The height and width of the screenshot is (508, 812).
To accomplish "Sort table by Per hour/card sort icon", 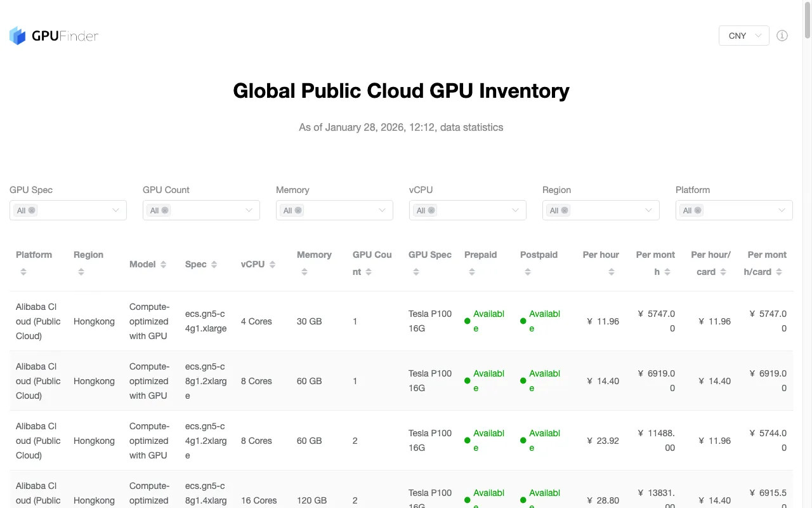I will pos(723,272).
